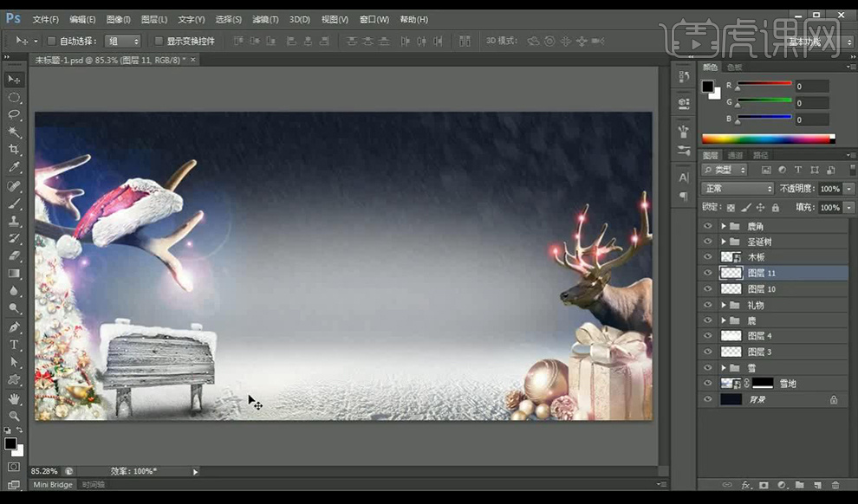The width and height of the screenshot is (858, 504).
Task: Select the Brush tool
Action: 14,204
